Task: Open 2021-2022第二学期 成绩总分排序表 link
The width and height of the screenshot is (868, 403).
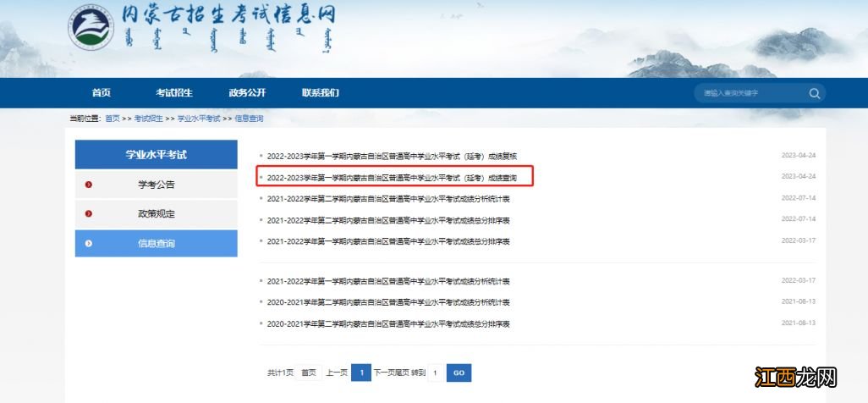Action: [x=388, y=221]
